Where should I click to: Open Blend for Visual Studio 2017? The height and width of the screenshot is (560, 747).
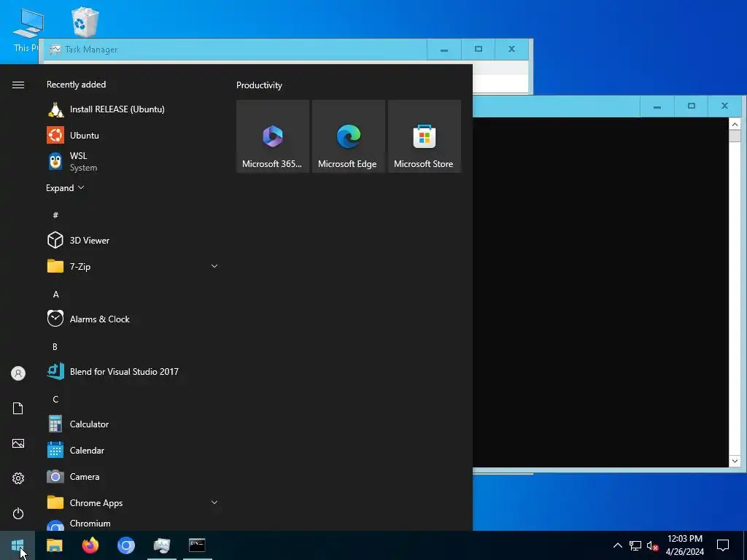pyautogui.click(x=133, y=371)
